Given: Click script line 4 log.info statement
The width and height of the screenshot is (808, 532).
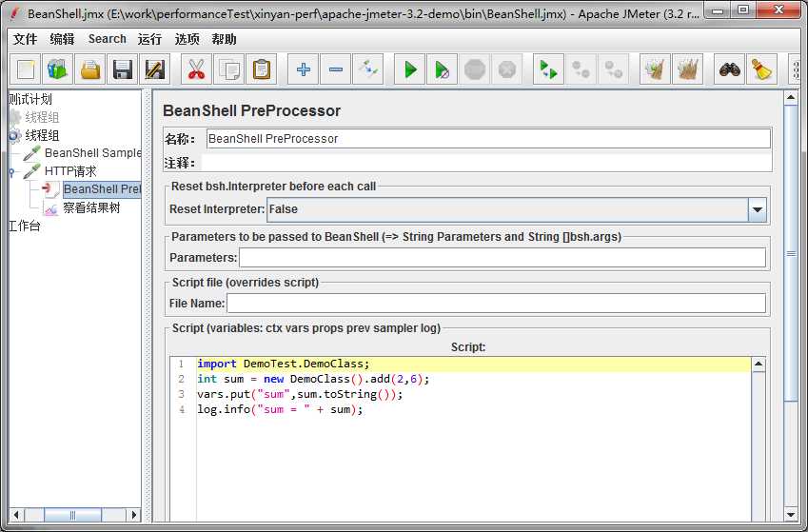Looking at the screenshot, I should (280, 409).
